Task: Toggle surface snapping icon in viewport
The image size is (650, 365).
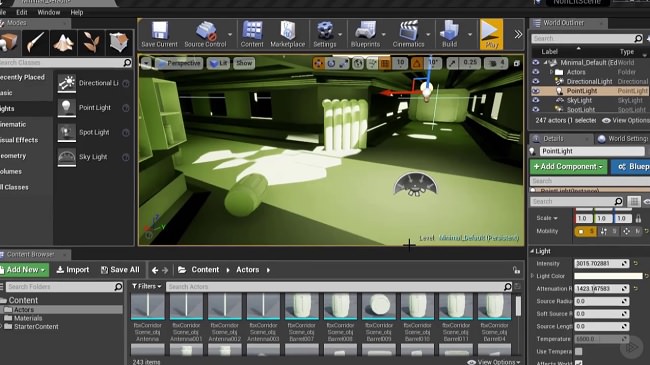Action: point(372,63)
